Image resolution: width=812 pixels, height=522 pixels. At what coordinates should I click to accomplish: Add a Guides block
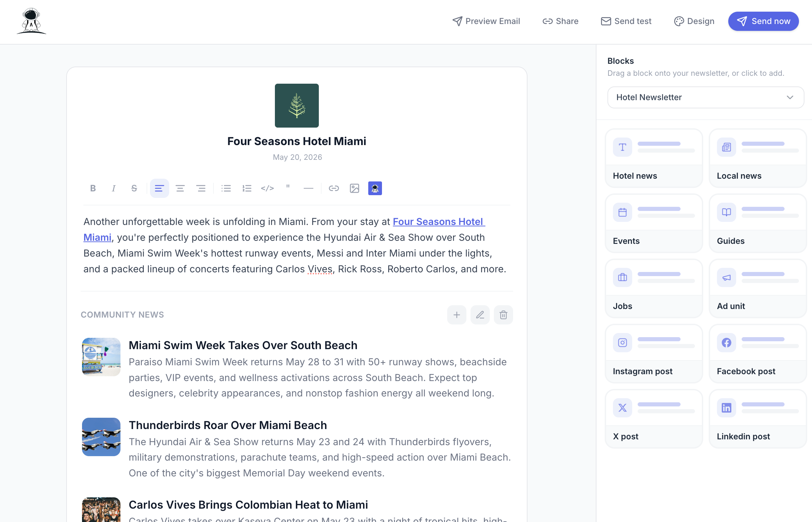758,223
